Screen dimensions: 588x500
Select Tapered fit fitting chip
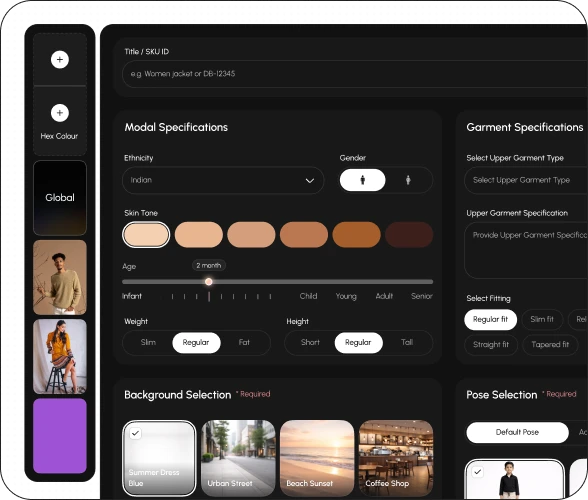coord(550,345)
